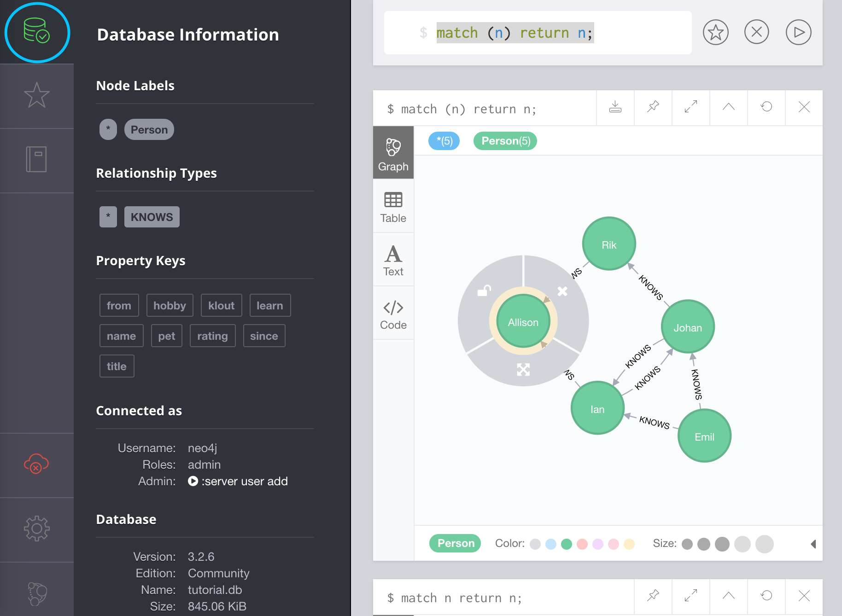Open the browser settings gear icon

pyautogui.click(x=36, y=529)
